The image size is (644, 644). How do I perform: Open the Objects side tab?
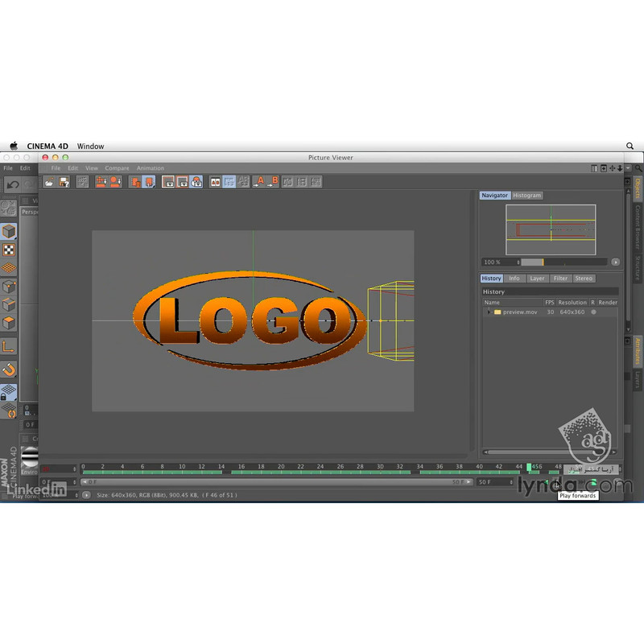638,188
